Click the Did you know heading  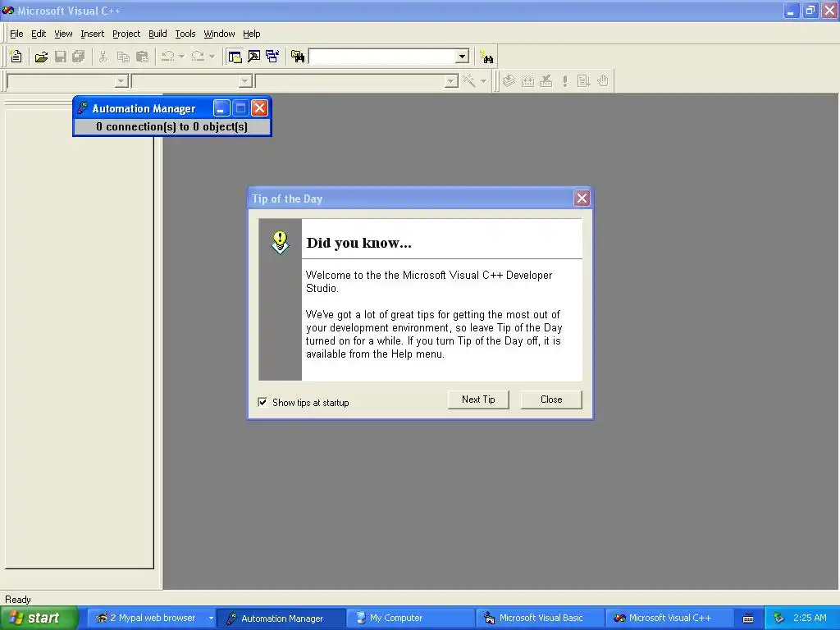(359, 243)
